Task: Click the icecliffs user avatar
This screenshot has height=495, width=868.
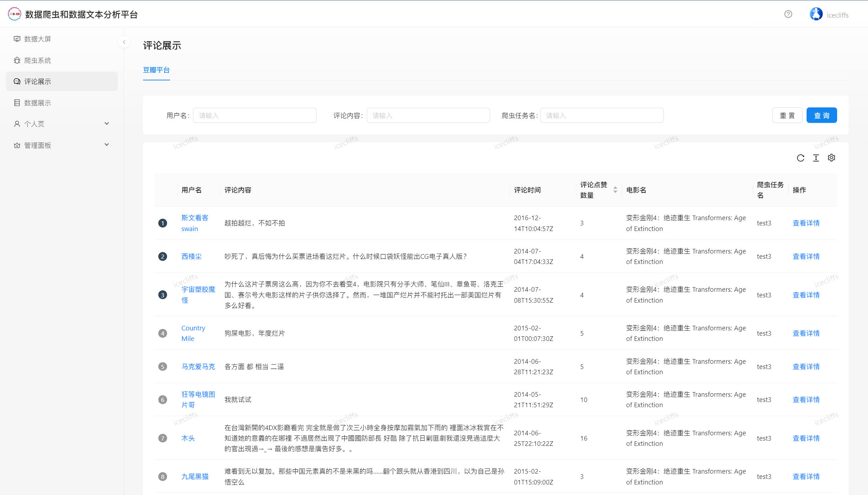Action: 816,14
